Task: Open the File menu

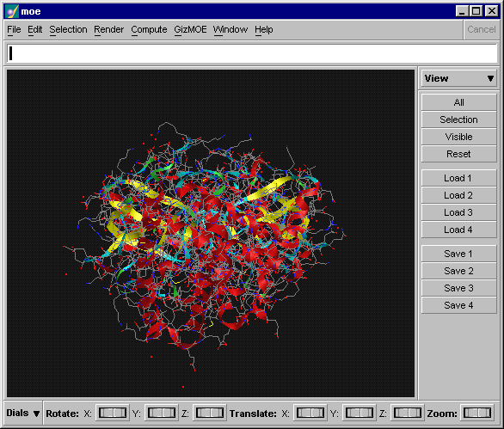Action: (14, 29)
